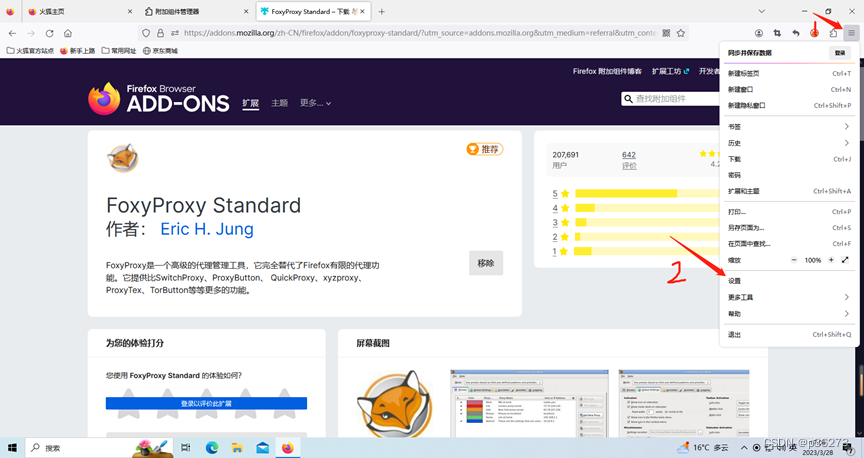Open Windows Start menu
Screen dimensions: 864x458
12,448
